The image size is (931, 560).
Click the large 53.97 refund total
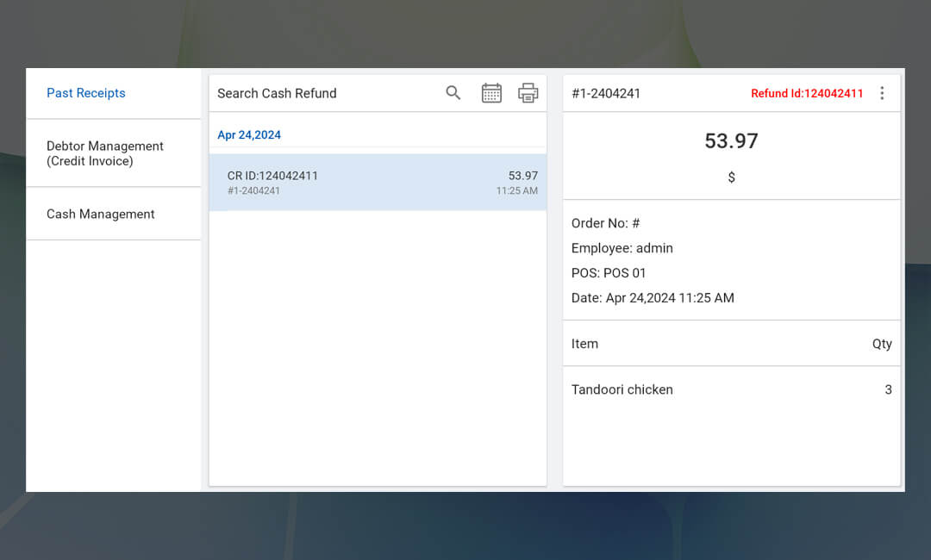click(x=731, y=141)
